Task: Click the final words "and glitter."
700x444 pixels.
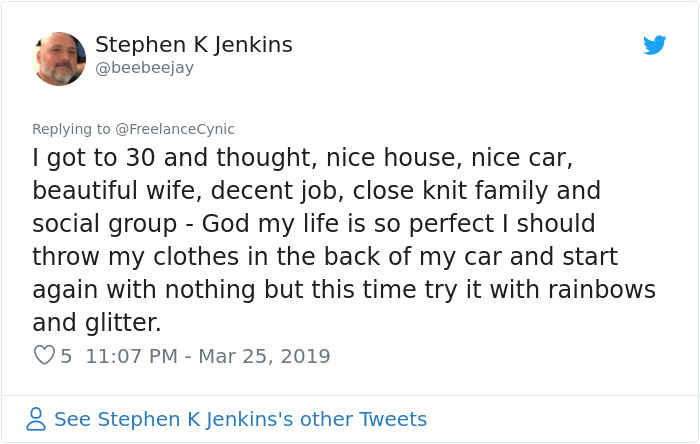Action: (x=96, y=322)
